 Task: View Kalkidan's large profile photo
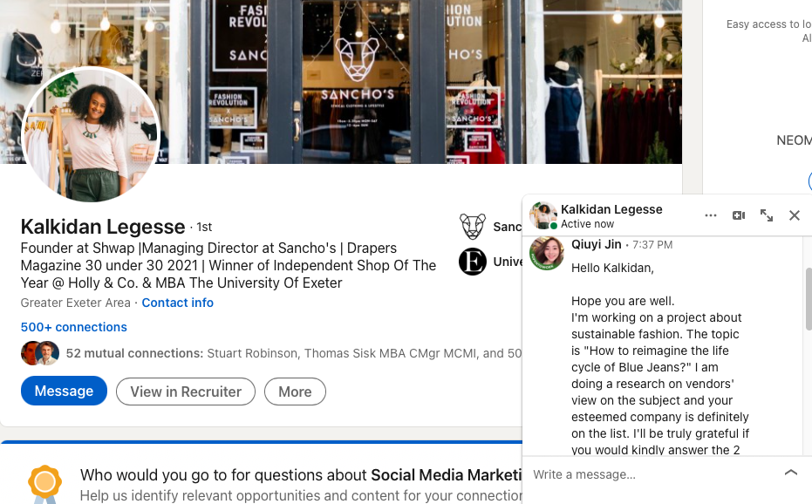coord(91,134)
